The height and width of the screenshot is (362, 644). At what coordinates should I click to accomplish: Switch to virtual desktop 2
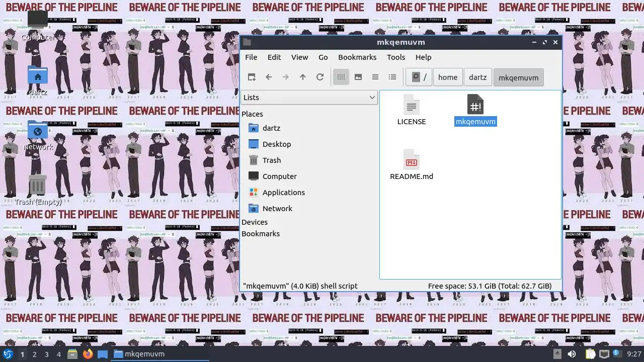(x=35, y=354)
